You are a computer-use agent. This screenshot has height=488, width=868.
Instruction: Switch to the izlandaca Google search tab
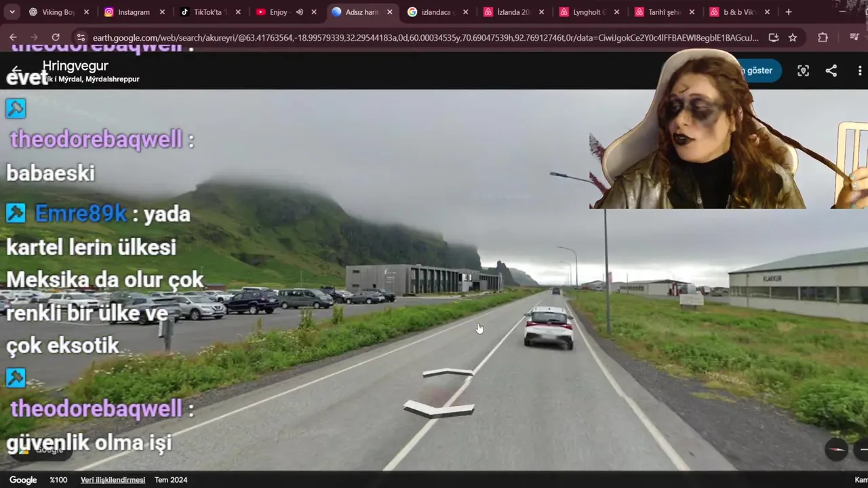tap(437, 12)
